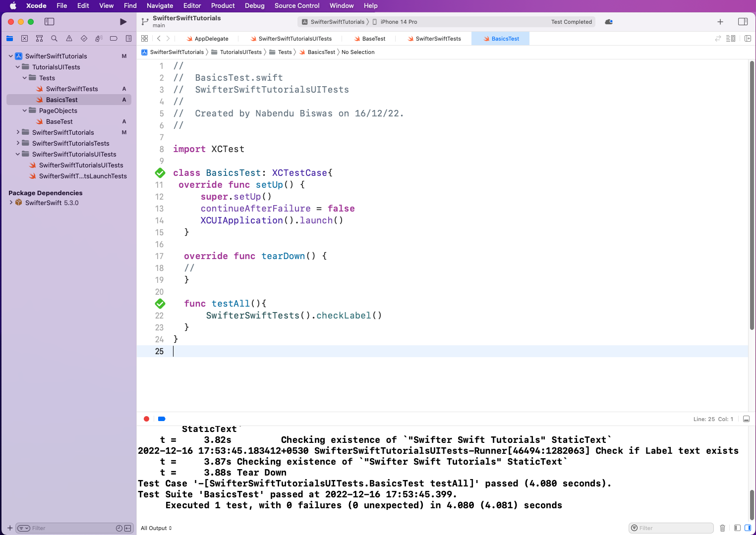
Task: Switch to the AppDelegate tab
Action: click(x=207, y=39)
